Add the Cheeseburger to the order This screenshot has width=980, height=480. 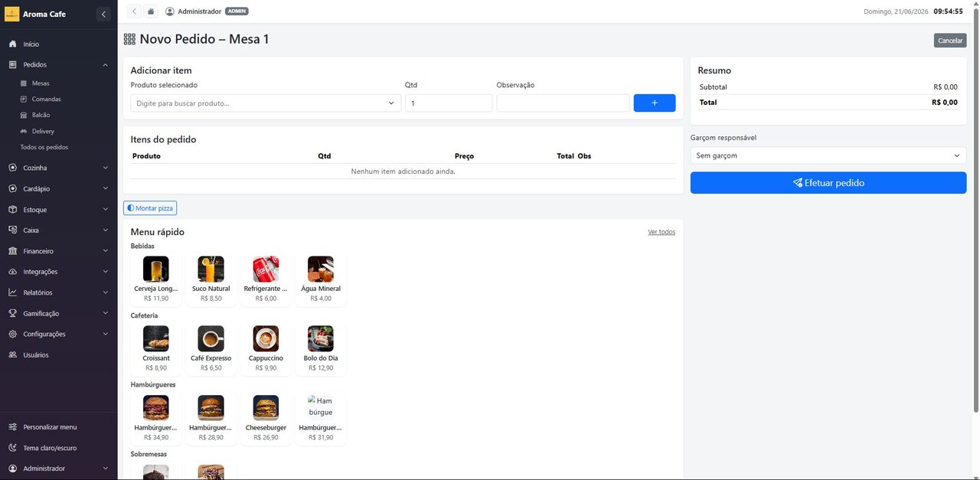point(266,419)
